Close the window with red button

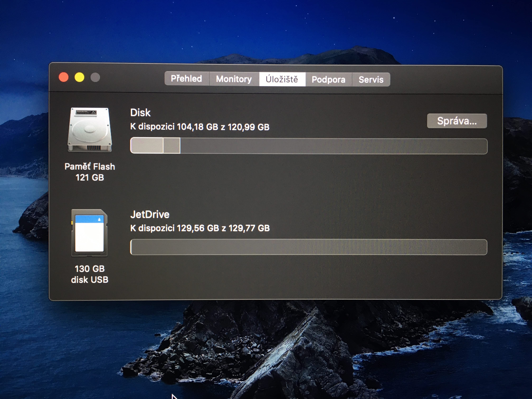click(x=64, y=77)
